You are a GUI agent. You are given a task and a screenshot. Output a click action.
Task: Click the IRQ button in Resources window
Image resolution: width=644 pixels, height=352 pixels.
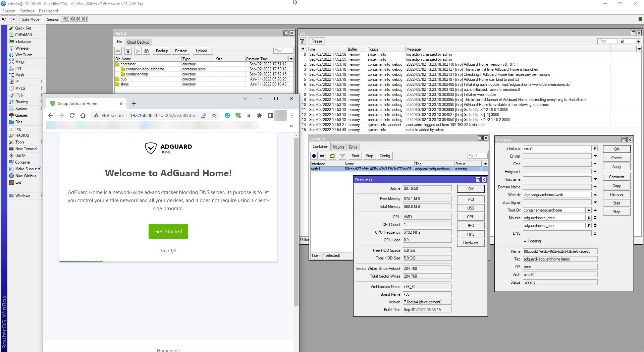coord(471,226)
